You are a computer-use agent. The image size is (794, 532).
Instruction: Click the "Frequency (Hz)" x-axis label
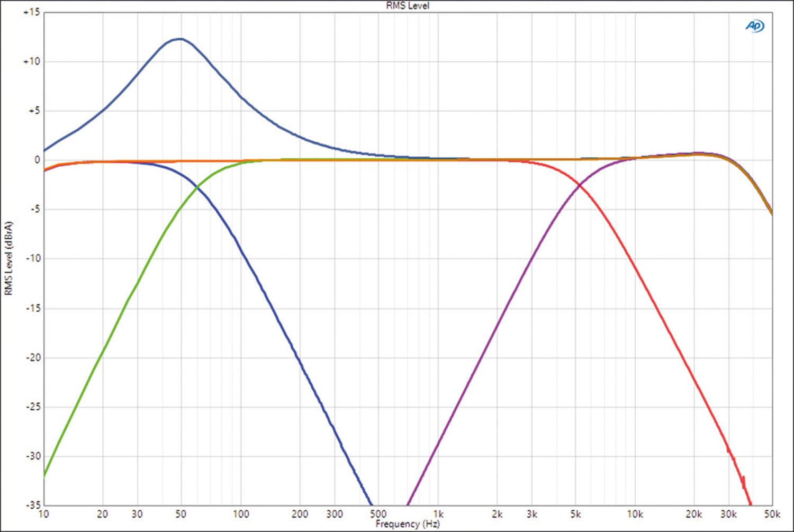pyautogui.click(x=408, y=524)
